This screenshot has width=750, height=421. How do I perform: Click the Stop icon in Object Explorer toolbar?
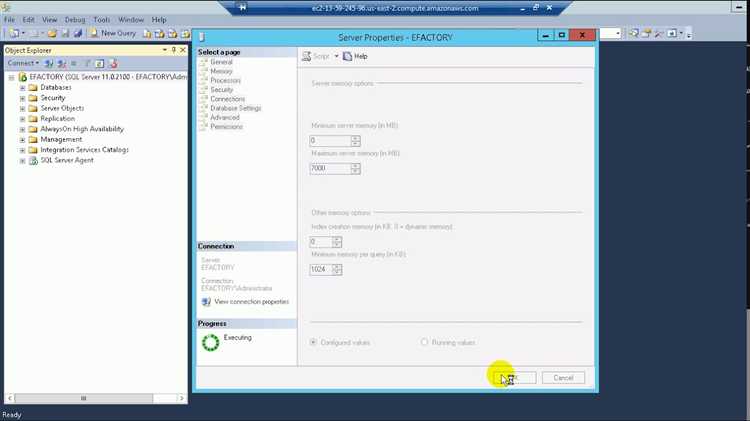[74, 63]
